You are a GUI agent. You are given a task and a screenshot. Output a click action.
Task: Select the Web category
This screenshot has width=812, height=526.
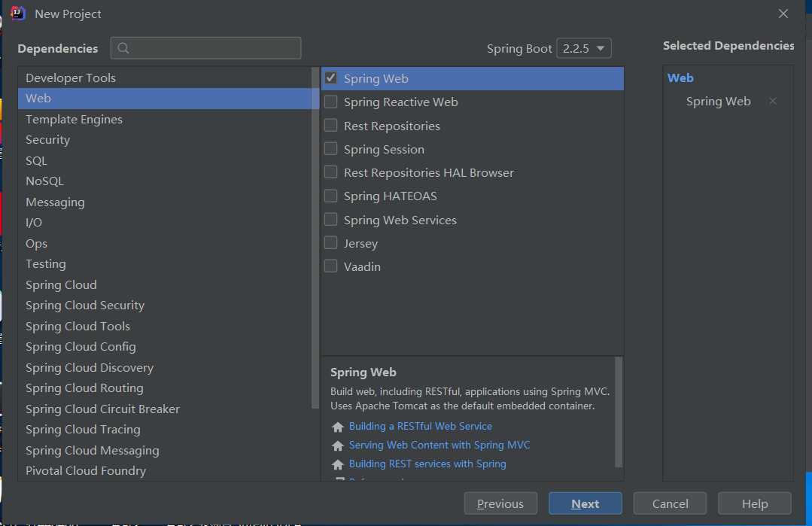click(165, 99)
